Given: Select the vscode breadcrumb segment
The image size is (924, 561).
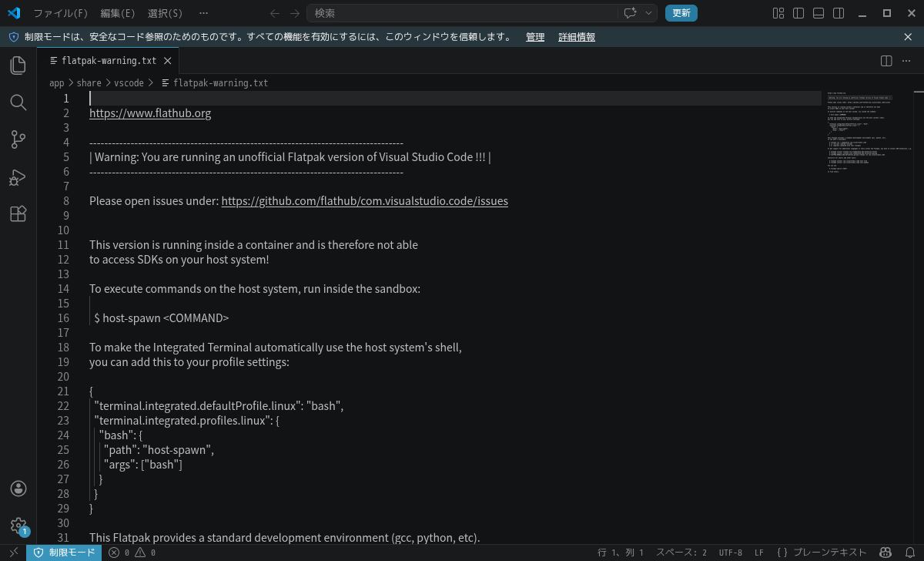Looking at the screenshot, I should tap(129, 82).
